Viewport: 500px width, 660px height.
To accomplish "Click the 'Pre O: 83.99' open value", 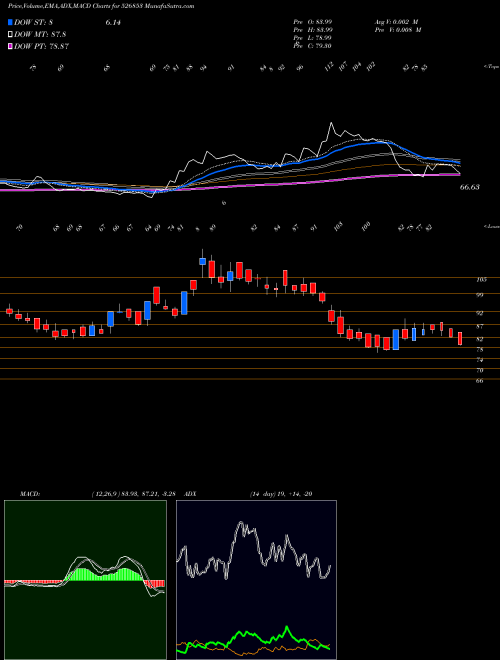I will (x=313, y=22).
